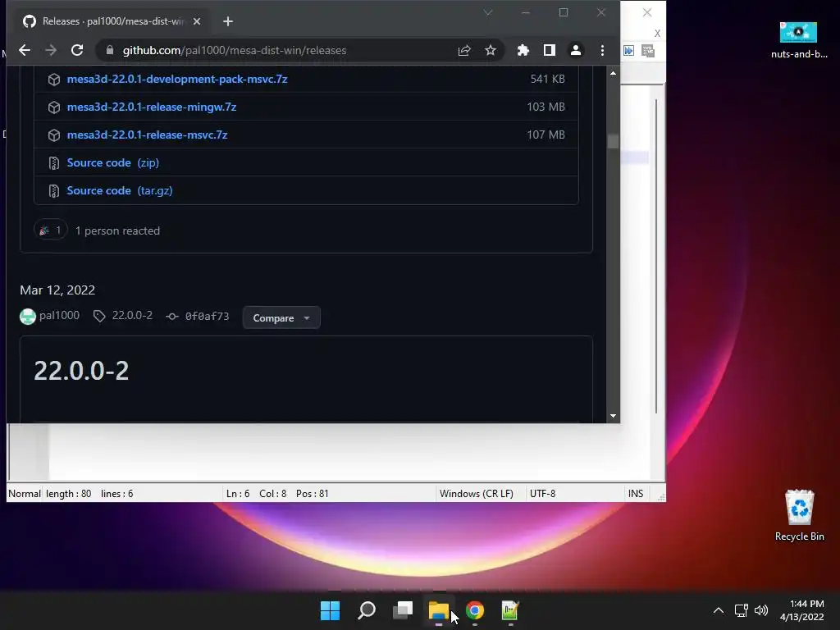The image size is (840, 630).
Task: Share this page via address bar icon
Action: click(x=464, y=50)
